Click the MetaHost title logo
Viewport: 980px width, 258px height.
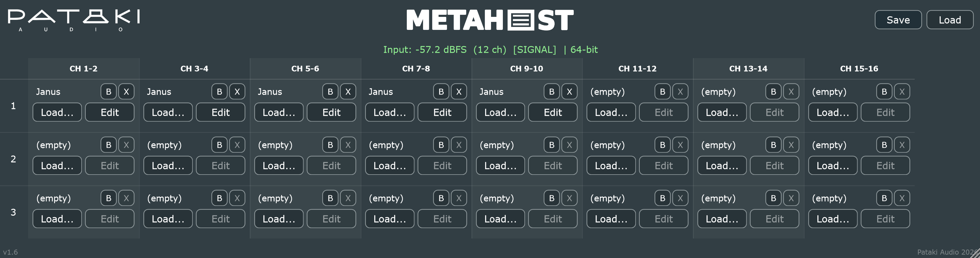coord(490,20)
